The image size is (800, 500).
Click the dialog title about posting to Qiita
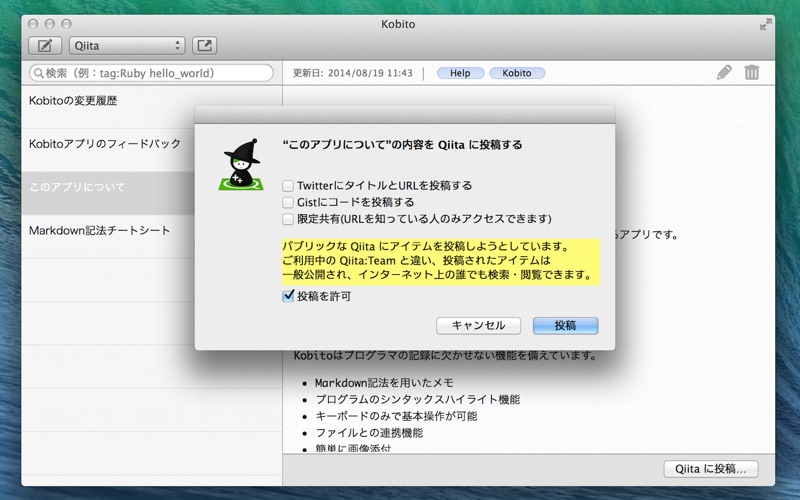(403, 145)
